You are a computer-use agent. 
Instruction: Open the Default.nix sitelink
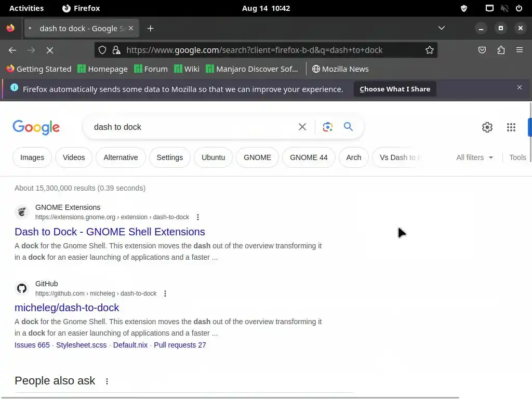tap(130, 345)
